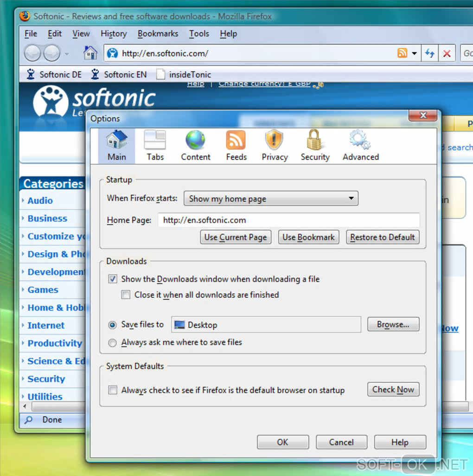Click Cancel in Options dialog
This screenshot has width=473, height=476.
click(341, 442)
